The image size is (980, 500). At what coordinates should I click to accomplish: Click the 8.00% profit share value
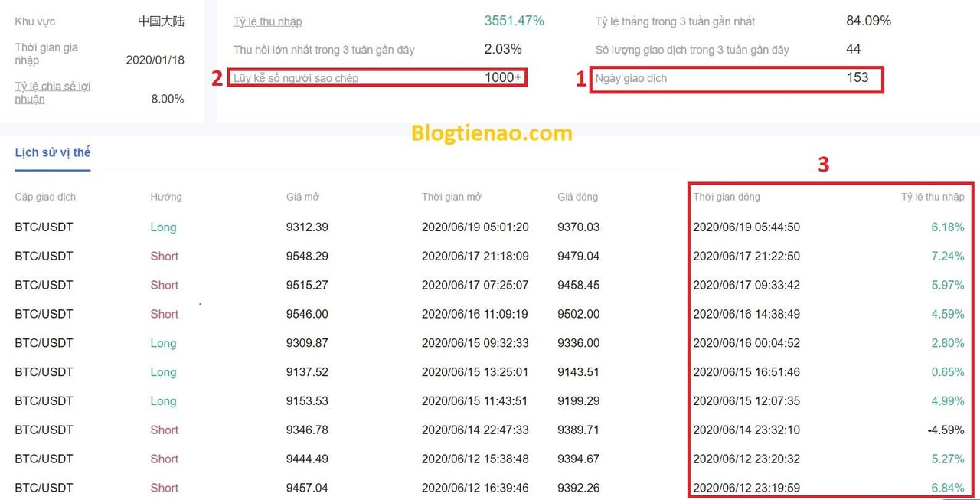168,99
